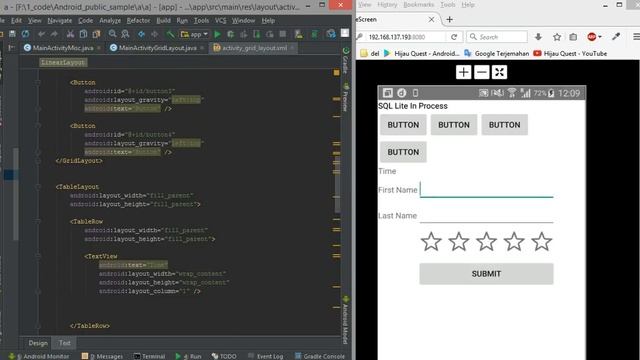The height and width of the screenshot is (360, 640).
Task: Click the reload icon in browser address bar
Action: [x=454, y=37]
